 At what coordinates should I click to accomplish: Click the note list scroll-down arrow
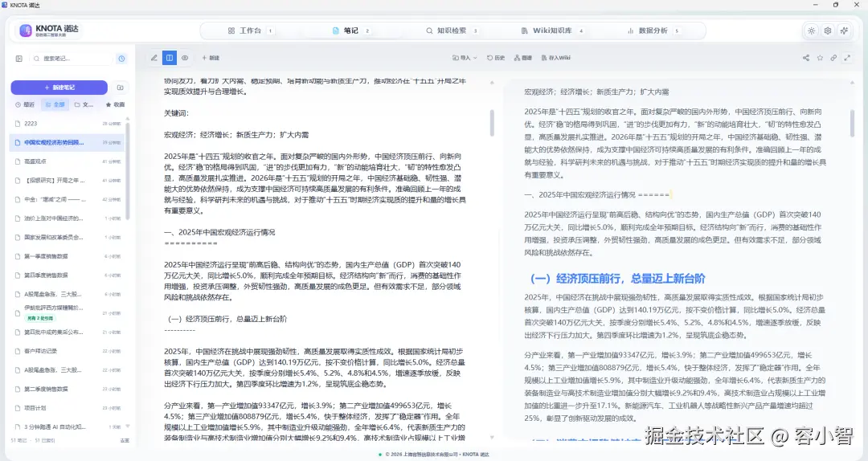128,426
